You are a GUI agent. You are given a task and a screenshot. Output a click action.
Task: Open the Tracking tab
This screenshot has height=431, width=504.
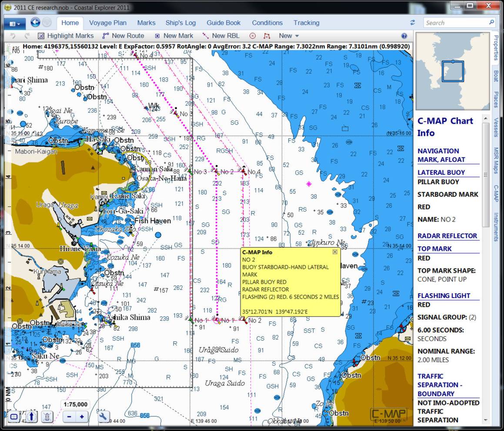306,23
